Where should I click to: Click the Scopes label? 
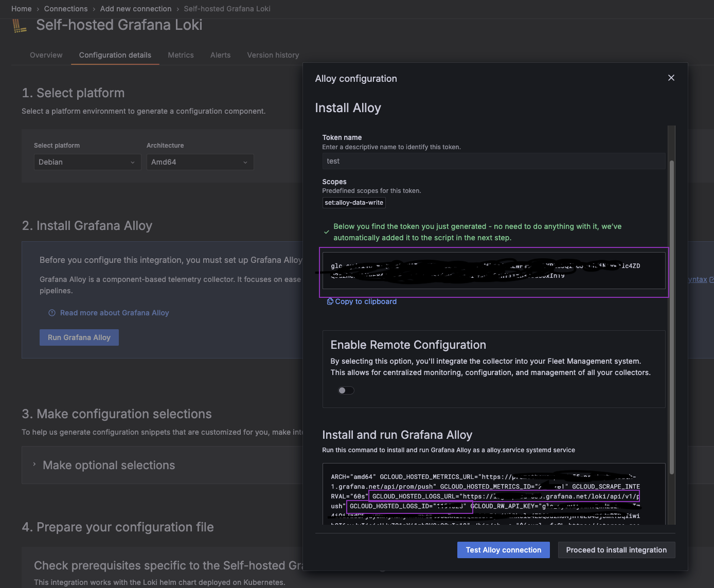334,182
